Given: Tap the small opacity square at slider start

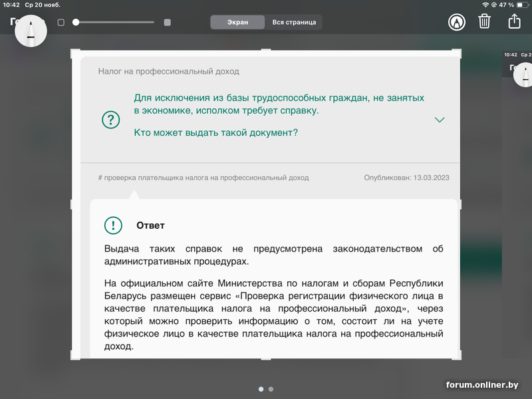Looking at the screenshot, I should pos(61,23).
